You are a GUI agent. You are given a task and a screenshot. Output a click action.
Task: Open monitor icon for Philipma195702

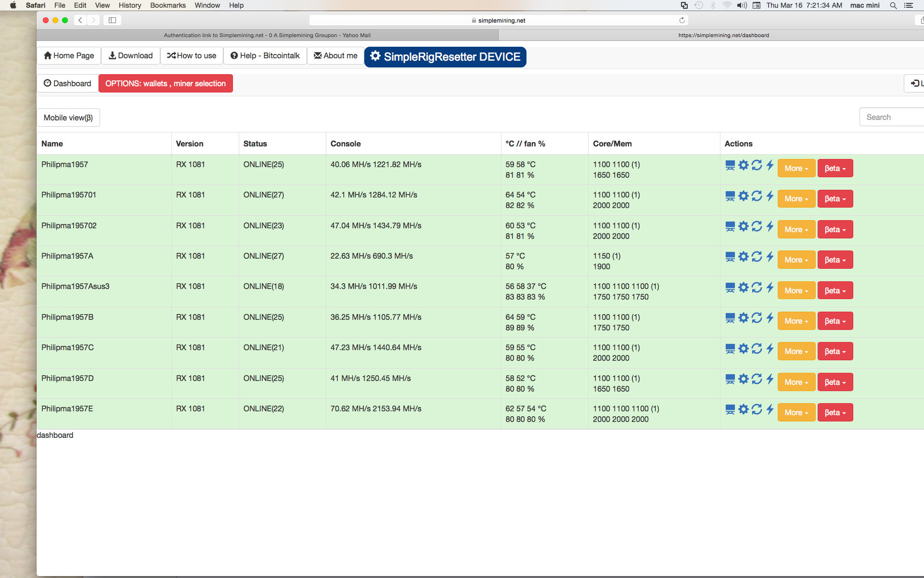point(730,226)
